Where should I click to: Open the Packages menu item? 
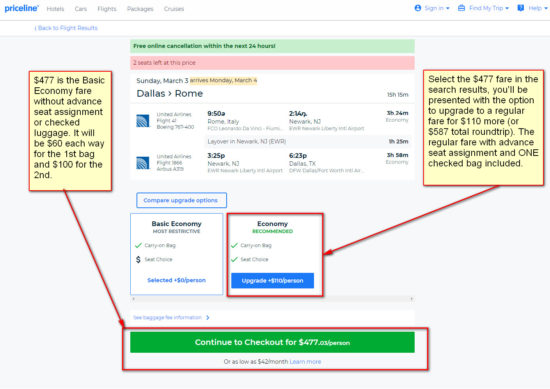[140, 9]
